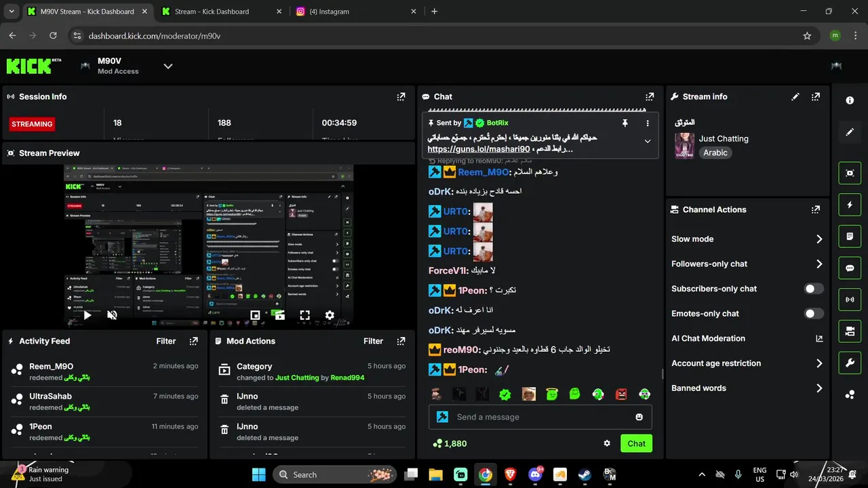The image size is (868, 488).
Task: Insert the green verified check emote
Action: tap(505, 394)
